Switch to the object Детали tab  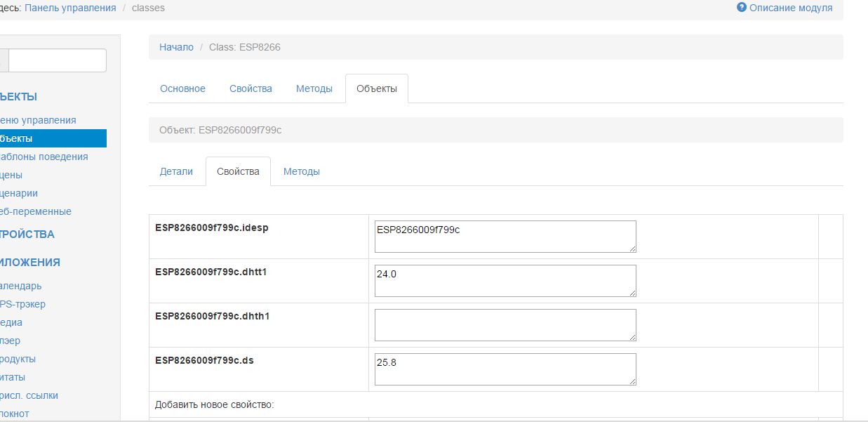click(x=176, y=171)
